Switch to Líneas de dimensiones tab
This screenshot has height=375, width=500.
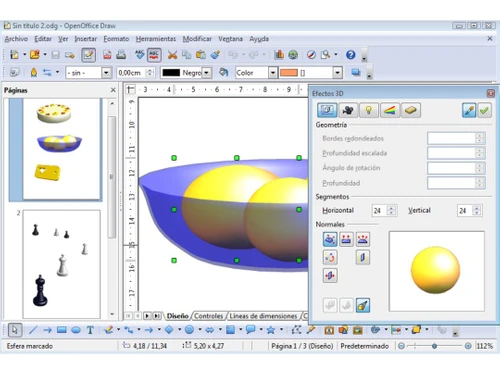point(263,316)
